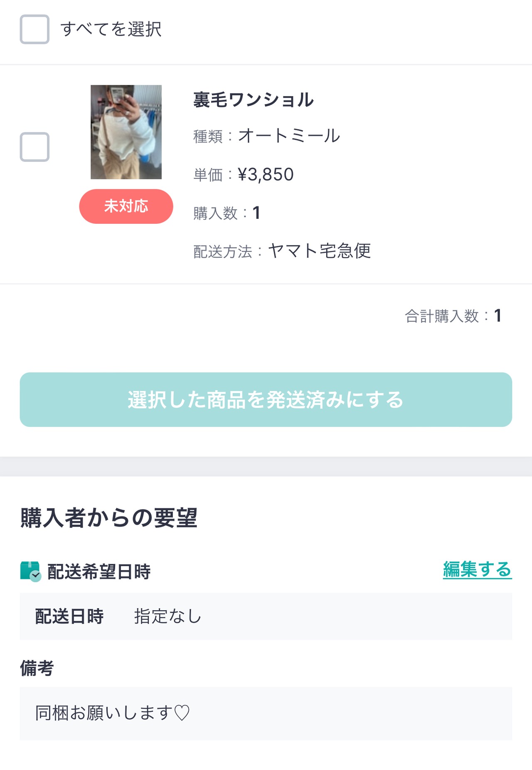
Task: Click the delivery package icon
Action: (x=30, y=571)
